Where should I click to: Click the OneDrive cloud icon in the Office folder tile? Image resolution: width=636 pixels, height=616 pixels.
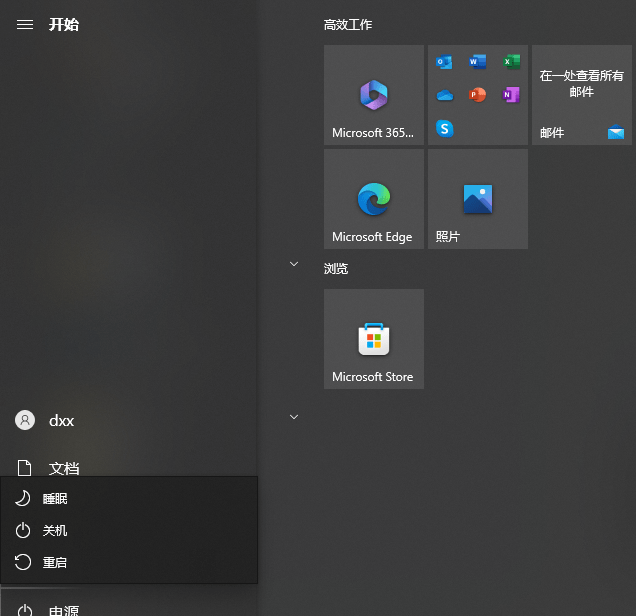click(445, 95)
